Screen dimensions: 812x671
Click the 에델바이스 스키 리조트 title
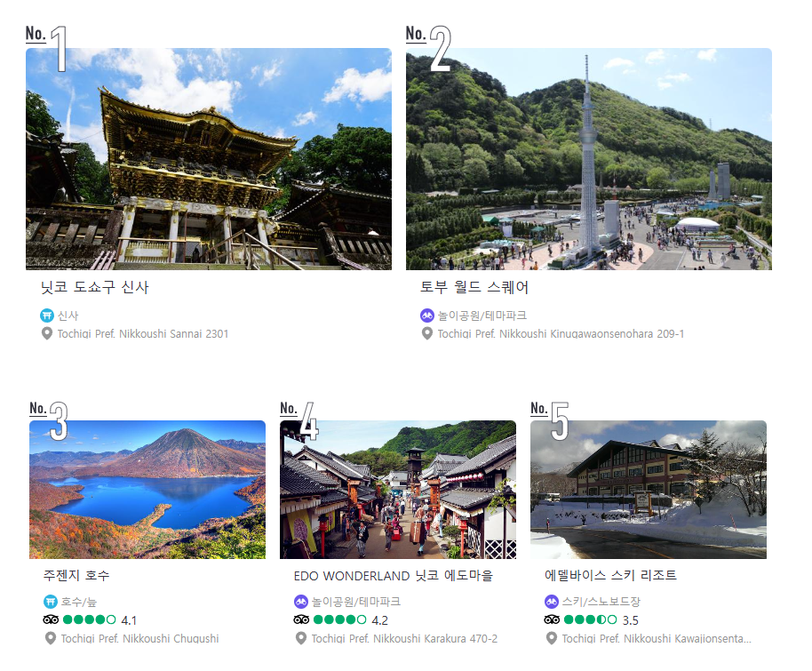[x=610, y=575]
